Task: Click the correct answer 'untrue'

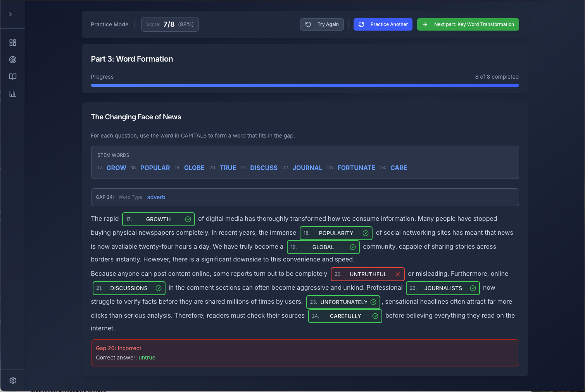Action: click(147, 358)
